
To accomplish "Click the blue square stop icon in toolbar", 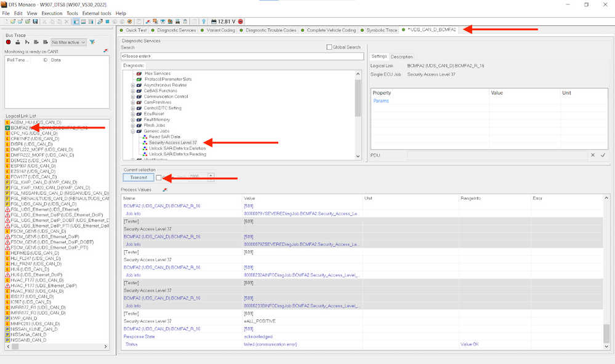I will [x=107, y=22].
